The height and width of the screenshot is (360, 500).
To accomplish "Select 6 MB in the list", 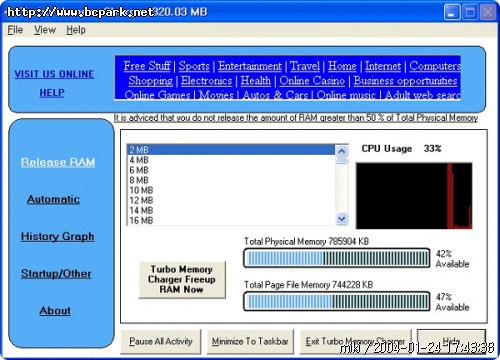I will 231,170.
